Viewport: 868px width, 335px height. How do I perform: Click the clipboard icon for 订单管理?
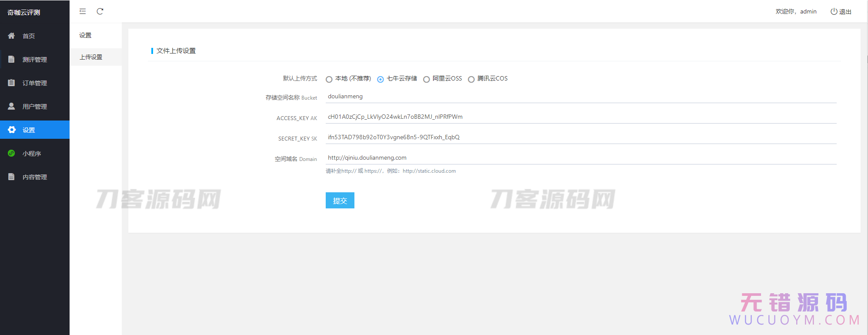[x=11, y=83]
